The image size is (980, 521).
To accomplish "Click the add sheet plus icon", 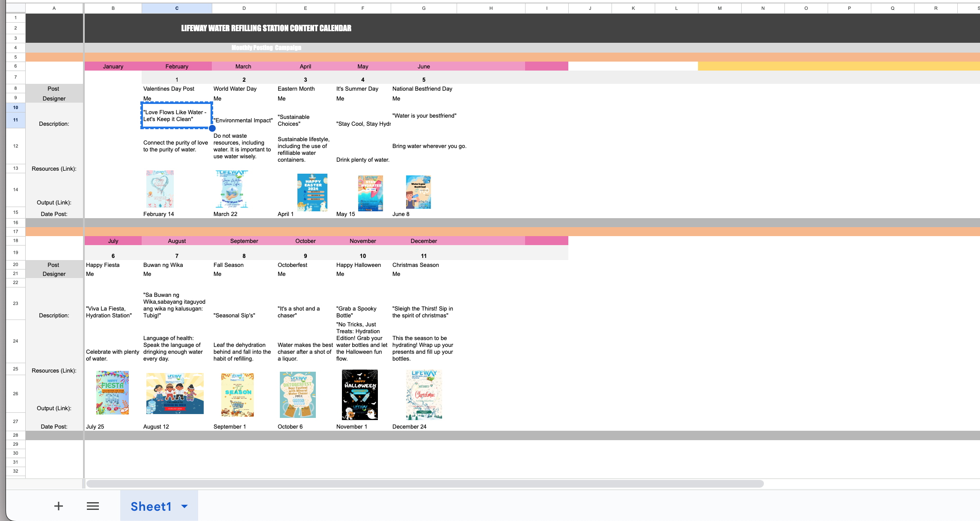I will (59, 506).
